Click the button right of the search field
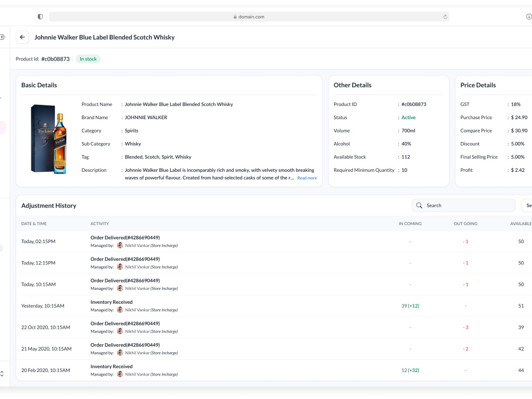The width and height of the screenshot is (532, 399). pos(527,205)
